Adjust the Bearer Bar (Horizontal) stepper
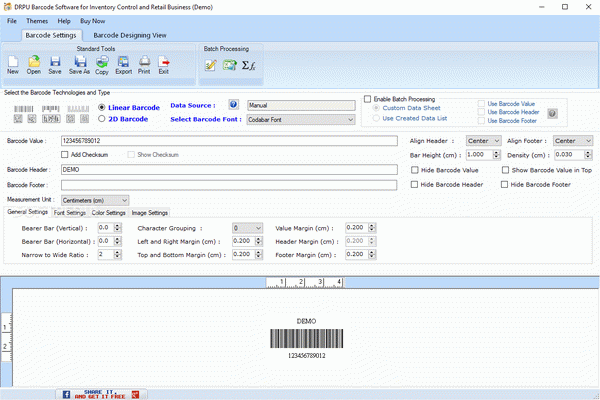Screen dimensions: 600x400 pyautogui.click(x=118, y=241)
